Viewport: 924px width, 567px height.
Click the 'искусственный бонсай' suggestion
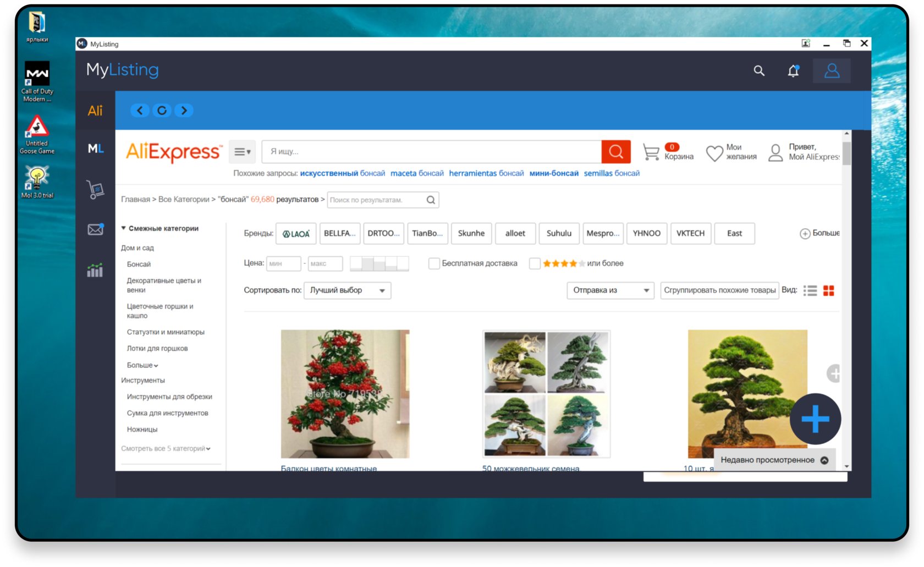[x=342, y=173]
